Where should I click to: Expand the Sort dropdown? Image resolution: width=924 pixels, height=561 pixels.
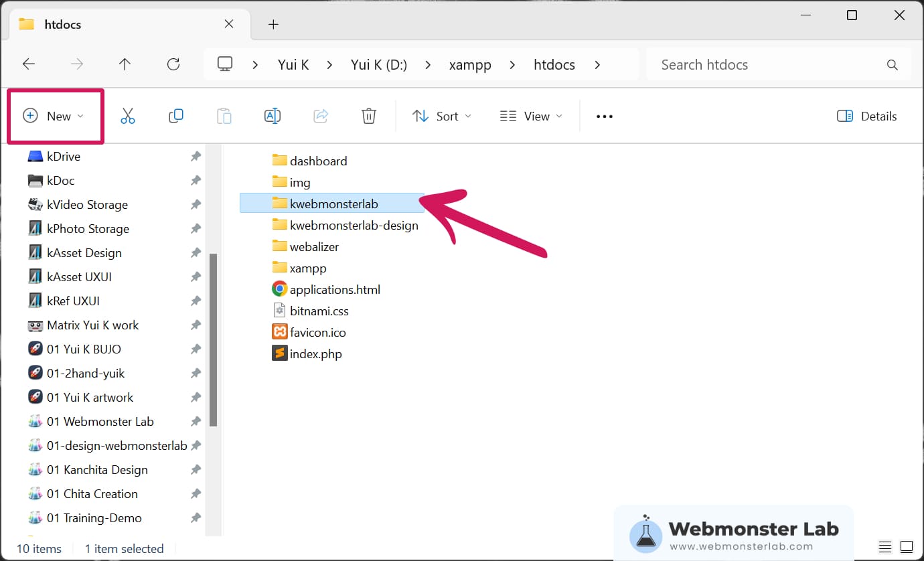(442, 116)
